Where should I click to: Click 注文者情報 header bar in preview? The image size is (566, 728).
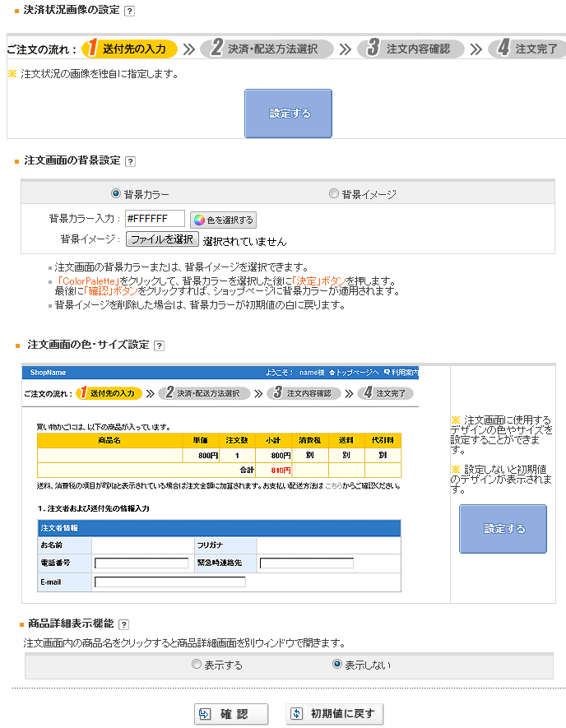click(219, 528)
